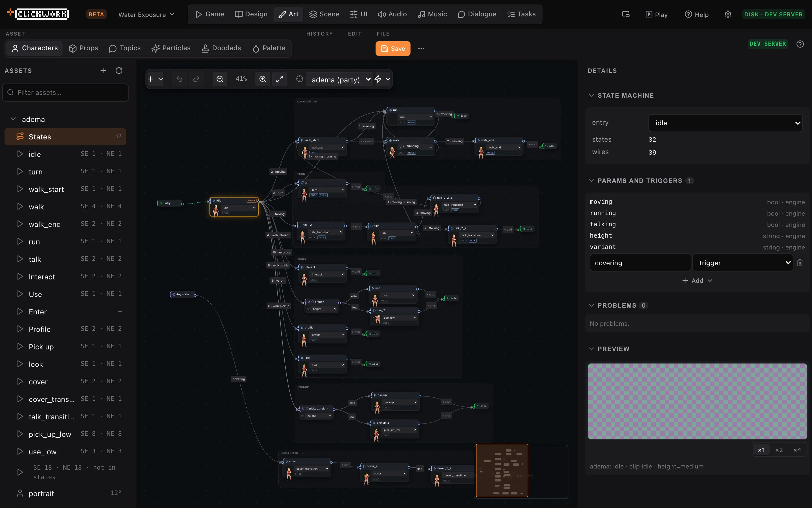This screenshot has width=812, height=508.
Task: Play the idle state preview
Action: pos(20,154)
